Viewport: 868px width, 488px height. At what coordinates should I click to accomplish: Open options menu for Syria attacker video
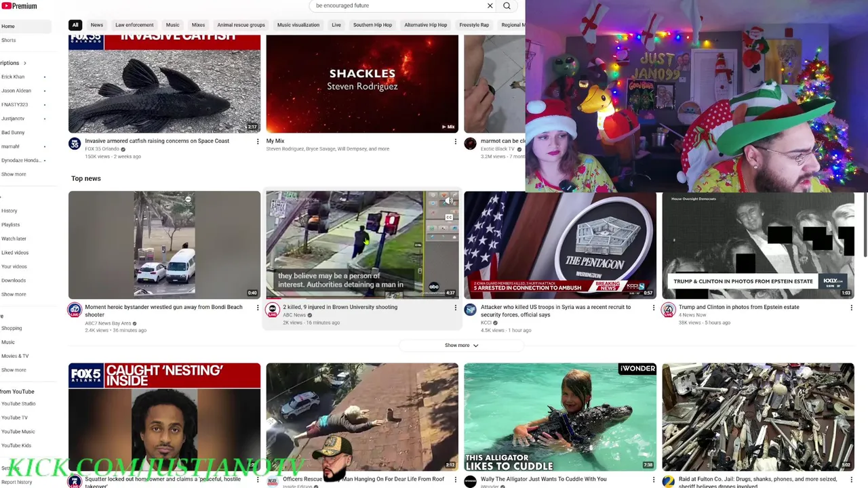click(x=653, y=308)
